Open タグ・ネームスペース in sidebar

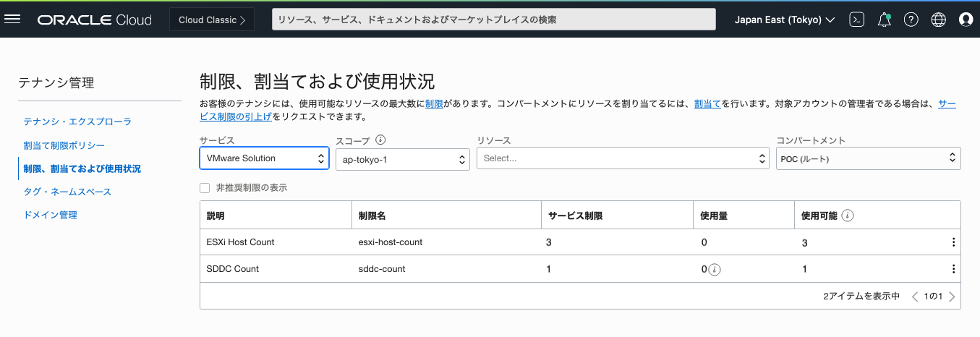(x=67, y=192)
